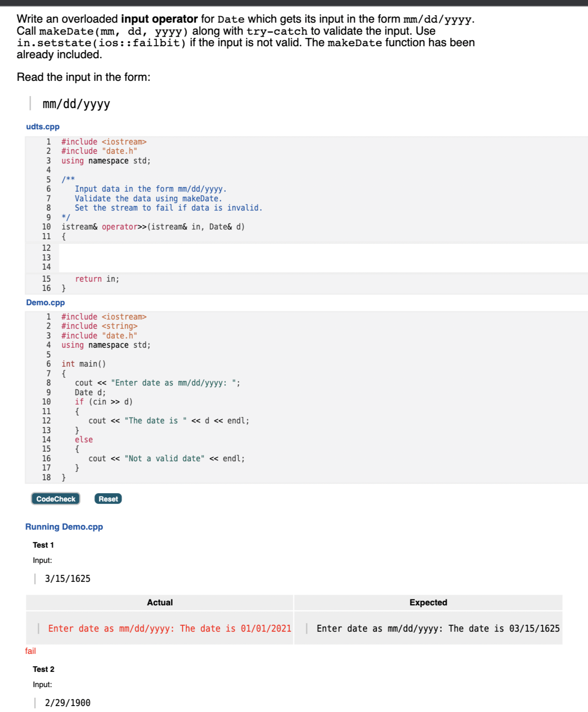588x712 pixels.
Task: Select the Actual column header
Action: [160, 602]
